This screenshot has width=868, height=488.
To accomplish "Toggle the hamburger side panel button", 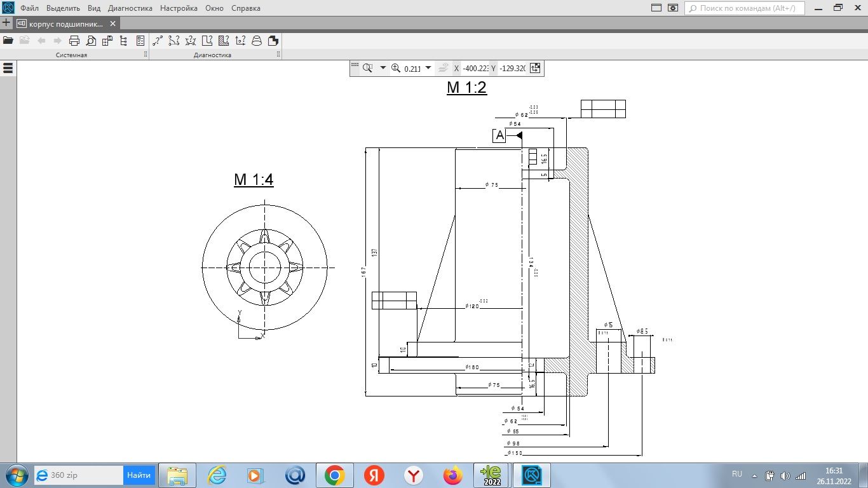I will pos(8,68).
